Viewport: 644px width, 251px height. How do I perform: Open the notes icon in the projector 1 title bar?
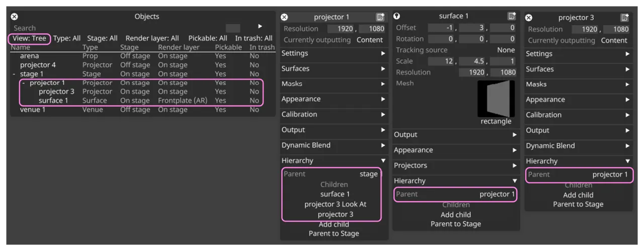(380, 17)
